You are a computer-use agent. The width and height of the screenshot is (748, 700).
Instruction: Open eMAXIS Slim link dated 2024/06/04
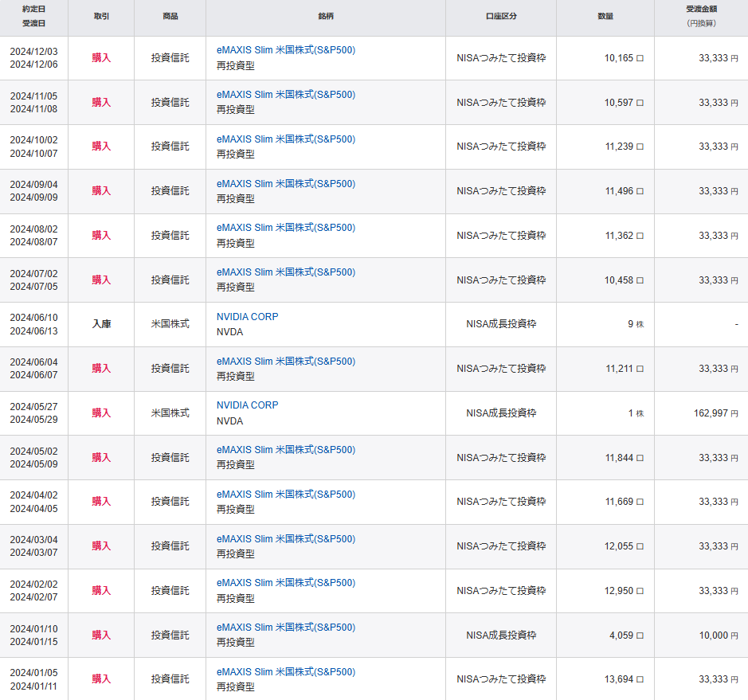285,362
